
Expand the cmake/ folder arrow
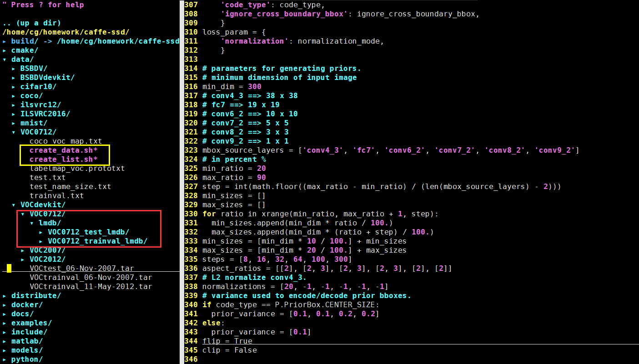(x=5, y=50)
